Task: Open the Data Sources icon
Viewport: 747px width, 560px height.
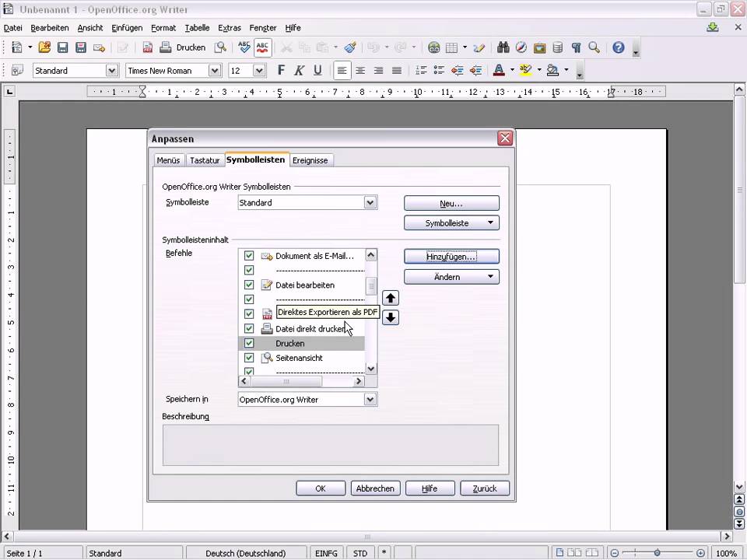Action: (557, 47)
